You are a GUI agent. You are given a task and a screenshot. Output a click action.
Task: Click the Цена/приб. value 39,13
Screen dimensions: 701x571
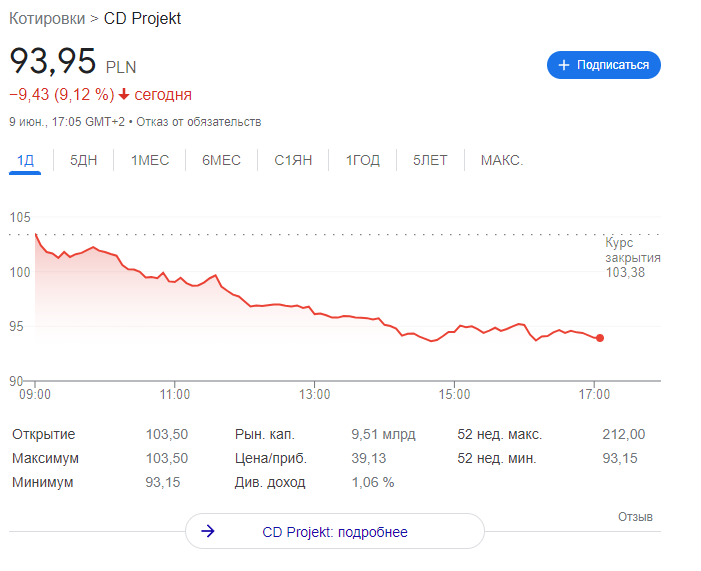tap(368, 458)
